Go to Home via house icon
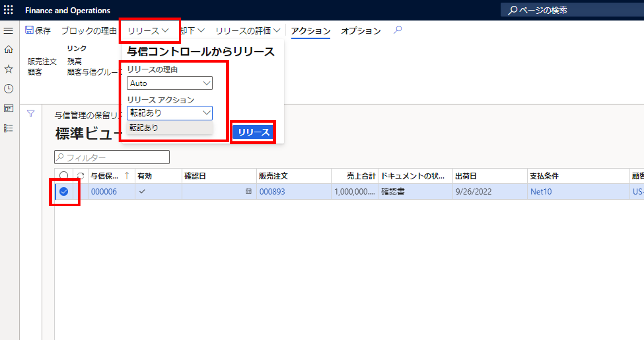This screenshot has height=340, width=644. pyautogui.click(x=8, y=49)
